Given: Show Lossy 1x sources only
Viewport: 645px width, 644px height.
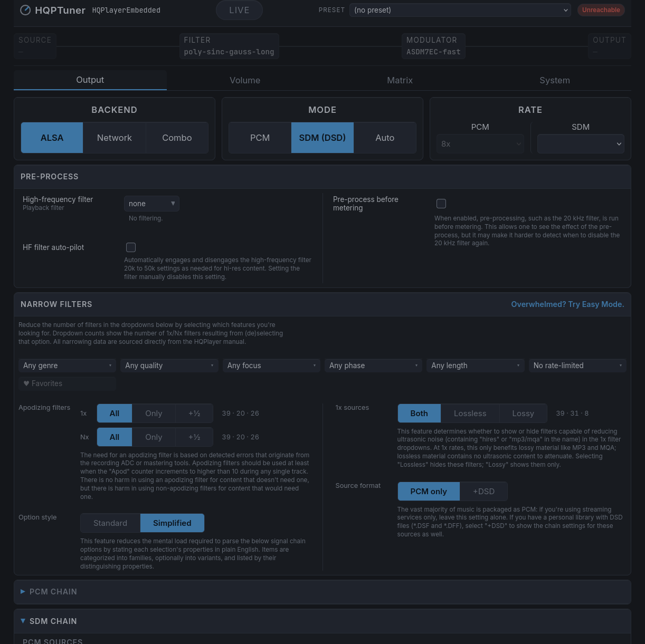Looking at the screenshot, I should pos(523,414).
